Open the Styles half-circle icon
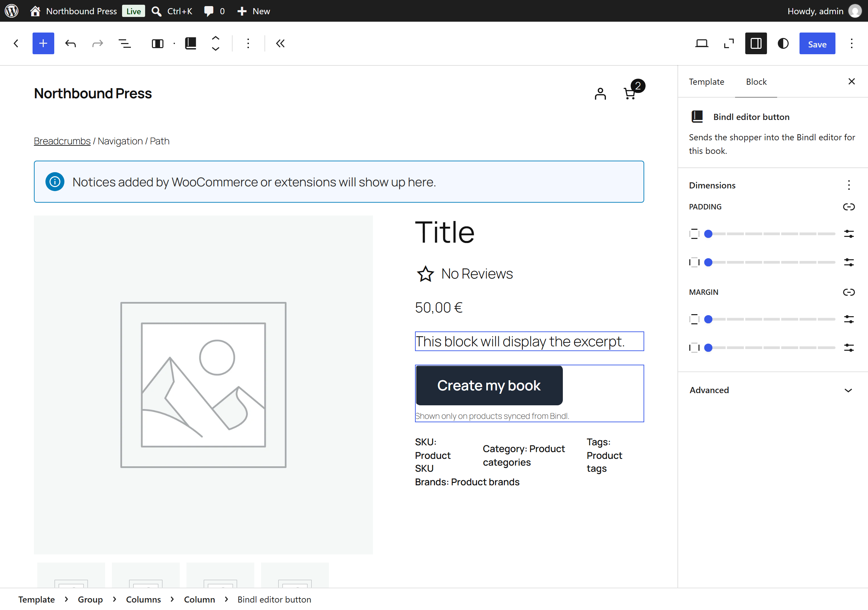Viewport: 868px width, 610px height. tap(783, 43)
